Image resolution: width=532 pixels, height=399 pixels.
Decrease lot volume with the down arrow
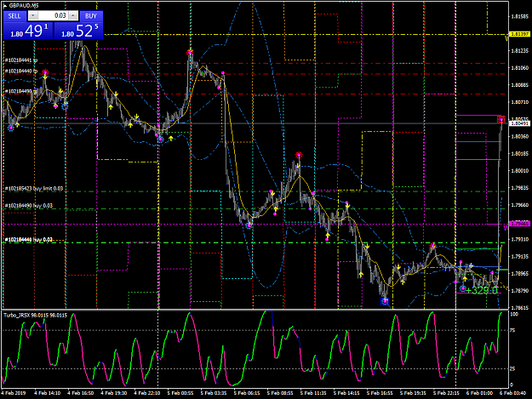[x=33, y=15]
